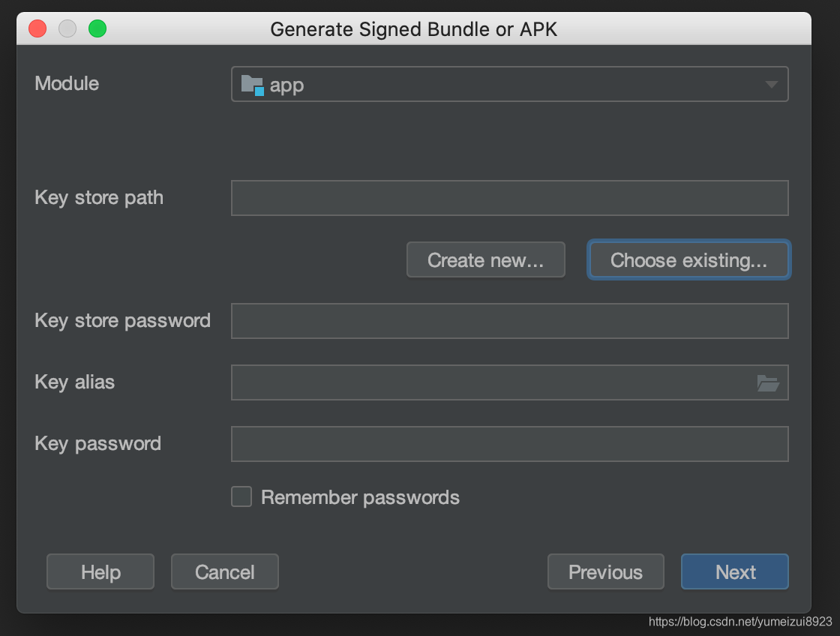Click the Remember passwords label text
The width and height of the screenshot is (840, 636).
360,497
